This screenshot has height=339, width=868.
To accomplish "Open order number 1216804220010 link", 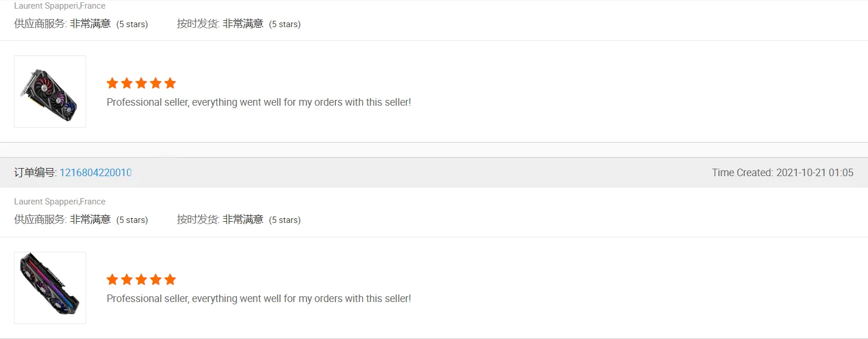I will pyautogui.click(x=95, y=173).
